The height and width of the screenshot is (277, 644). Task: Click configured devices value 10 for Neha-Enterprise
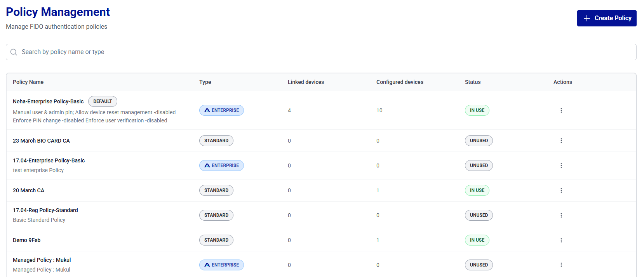pos(379,110)
